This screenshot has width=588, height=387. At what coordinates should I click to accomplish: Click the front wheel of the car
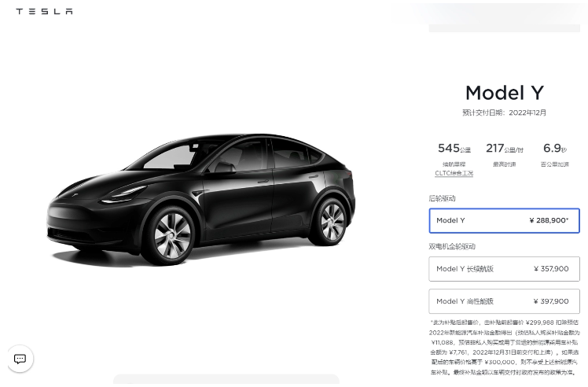point(171,236)
